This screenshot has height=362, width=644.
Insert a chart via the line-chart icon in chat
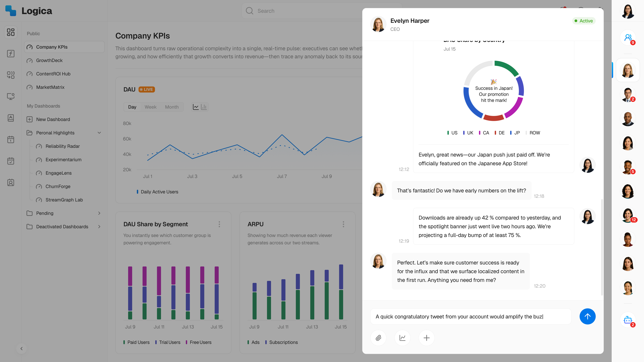point(402,338)
